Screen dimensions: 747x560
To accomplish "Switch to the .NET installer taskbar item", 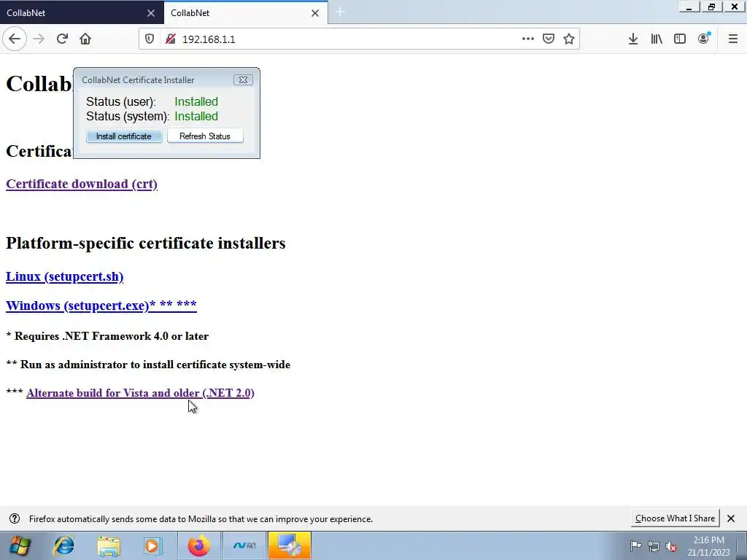I will point(244,545).
